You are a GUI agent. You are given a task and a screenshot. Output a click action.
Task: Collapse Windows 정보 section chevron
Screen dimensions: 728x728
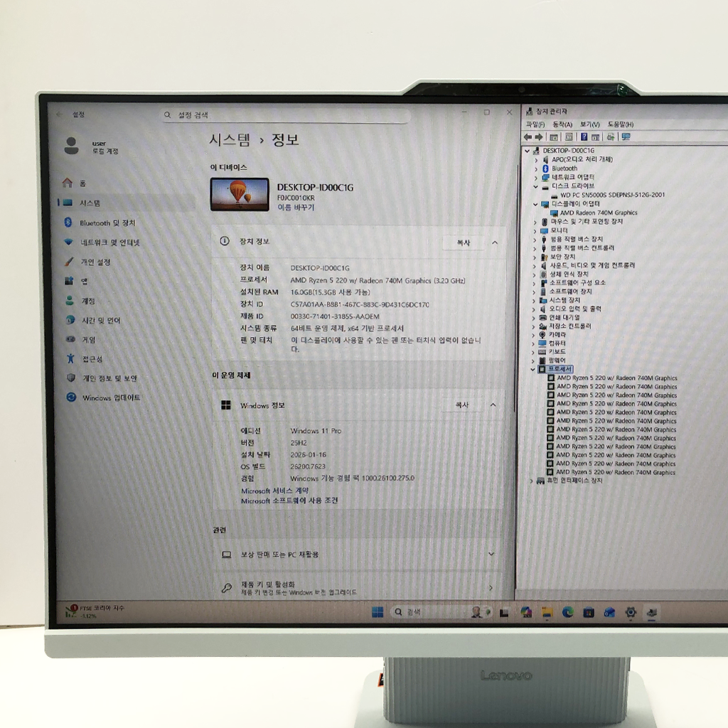coord(493,405)
